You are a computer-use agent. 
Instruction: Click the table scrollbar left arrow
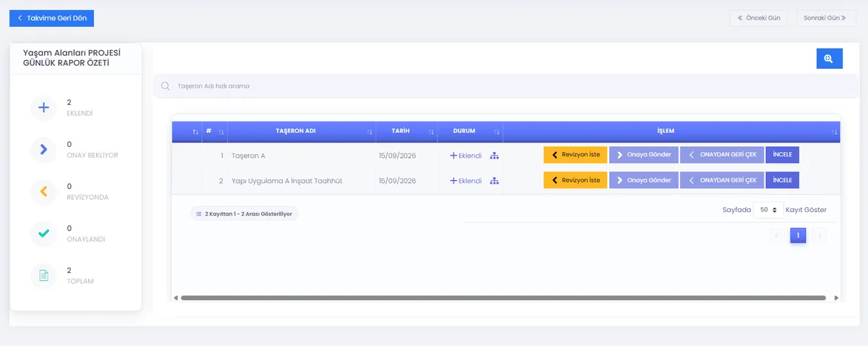pyautogui.click(x=174, y=298)
